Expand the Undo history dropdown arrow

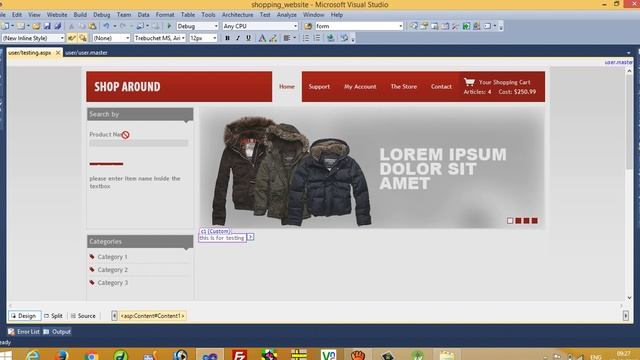(115, 26)
